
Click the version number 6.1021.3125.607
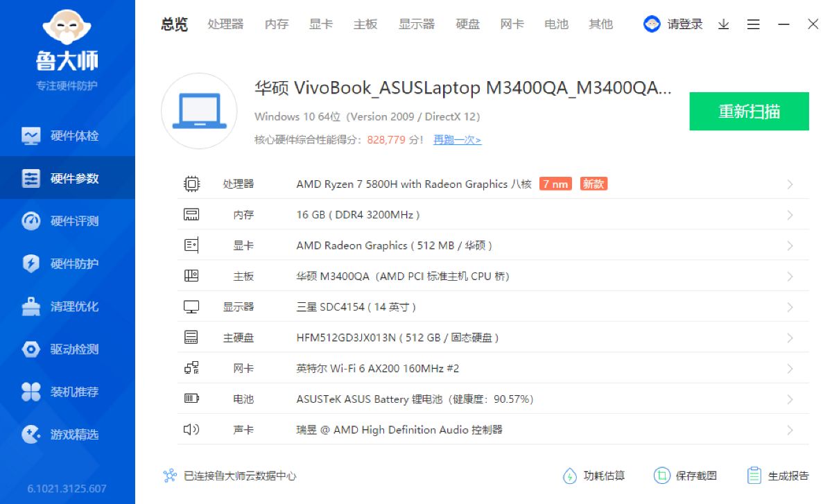[67, 489]
